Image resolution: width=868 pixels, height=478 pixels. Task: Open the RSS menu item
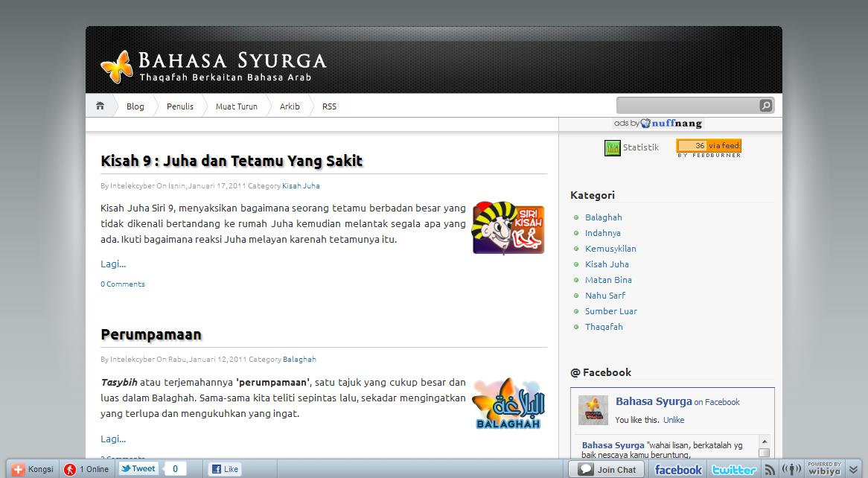tap(329, 106)
